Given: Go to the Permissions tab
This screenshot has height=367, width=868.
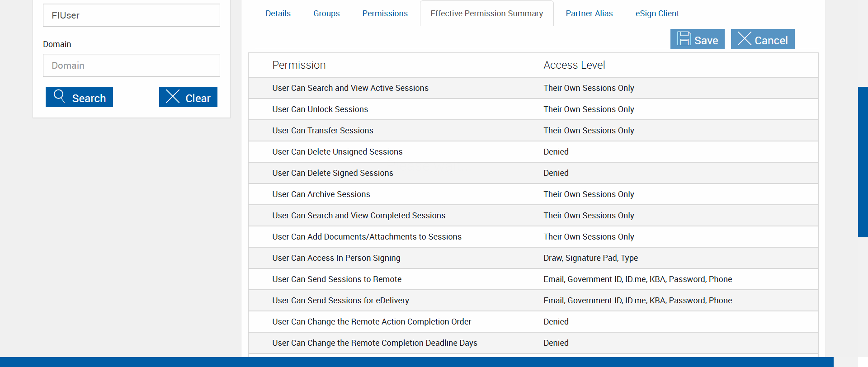Looking at the screenshot, I should pos(385,14).
